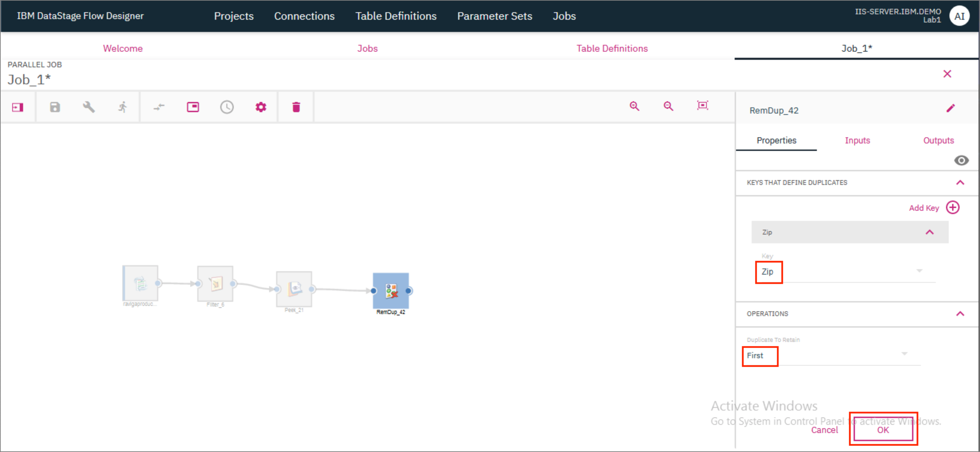Click the Job_1* job title heading
This screenshot has height=452, width=980.
[29, 80]
